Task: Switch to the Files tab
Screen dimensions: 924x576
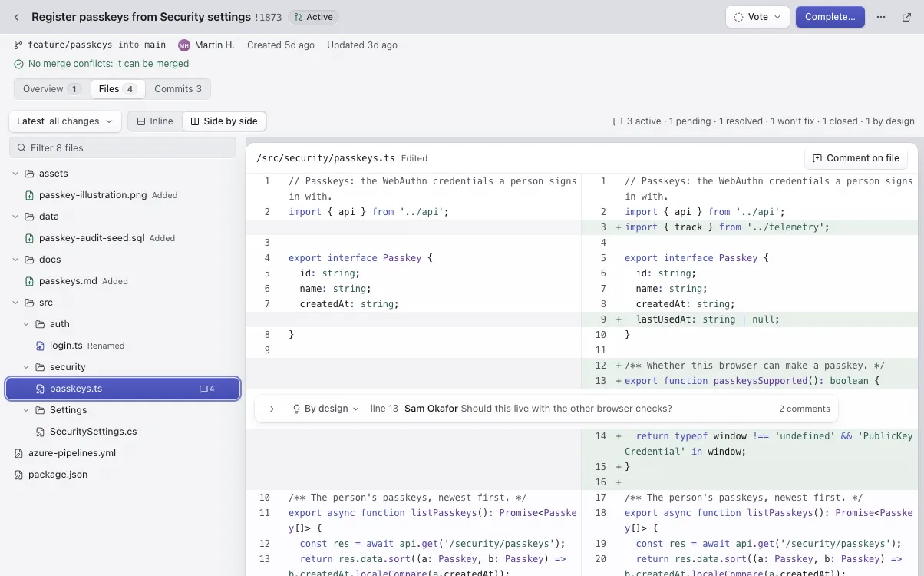Action: pyautogui.click(x=117, y=89)
